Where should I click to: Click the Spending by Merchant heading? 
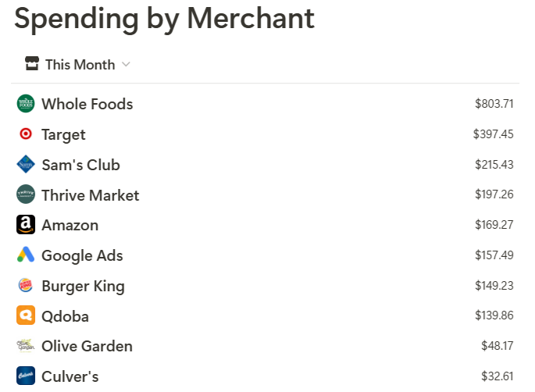click(x=164, y=19)
